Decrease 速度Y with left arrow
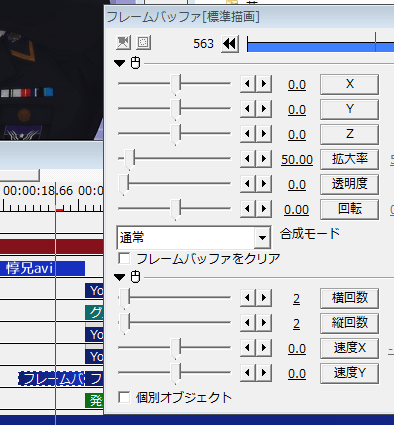The height and width of the screenshot is (425, 394). click(x=248, y=373)
